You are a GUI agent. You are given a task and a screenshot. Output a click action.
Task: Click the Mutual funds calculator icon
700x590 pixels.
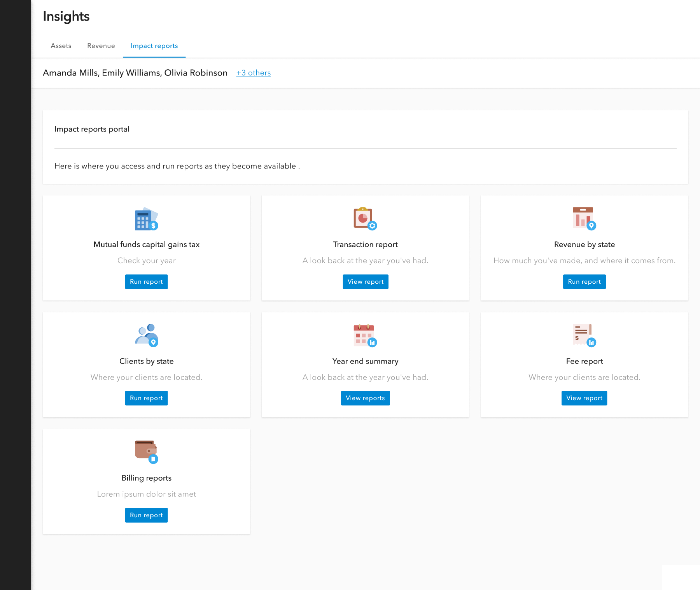tap(146, 219)
